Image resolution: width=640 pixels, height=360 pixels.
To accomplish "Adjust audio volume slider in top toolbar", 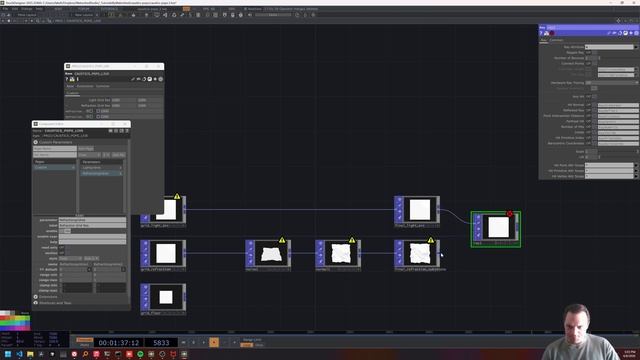I will pos(273,15).
